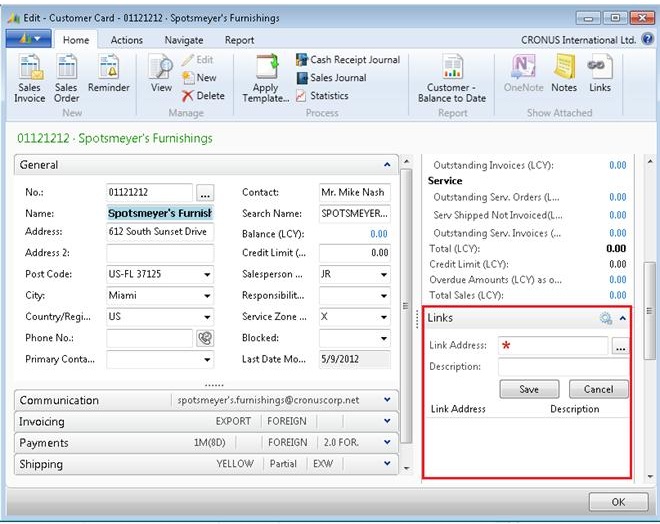This screenshot has height=524, width=660.
Task: Open the Report ribbon tab
Action: pyautogui.click(x=239, y=40)
